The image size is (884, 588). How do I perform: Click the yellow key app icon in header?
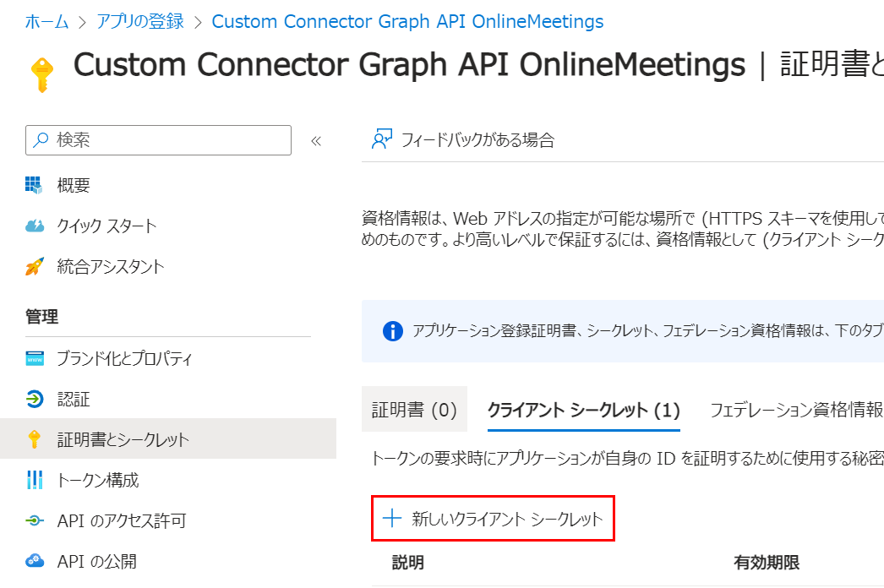point(41,74)
